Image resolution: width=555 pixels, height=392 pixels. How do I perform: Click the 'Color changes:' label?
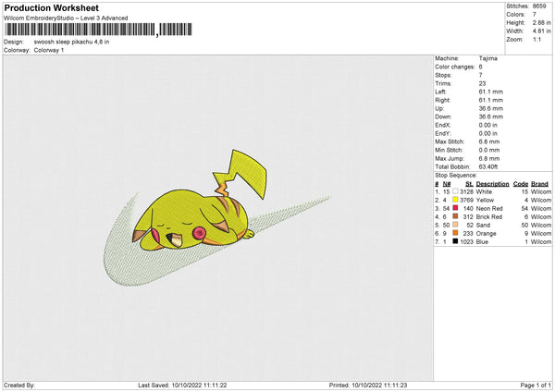[x=455, y=67]
